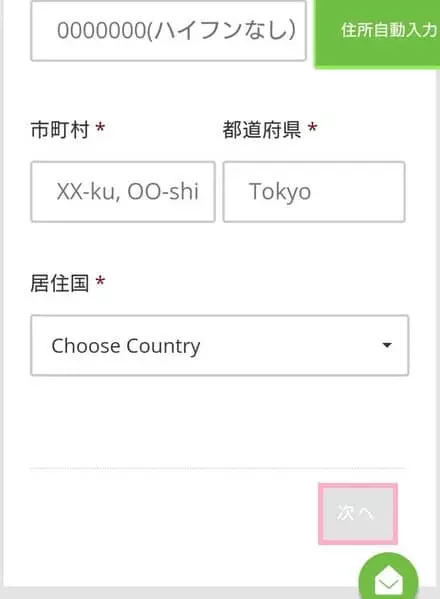Screen dimensions: 440x599
Task: Click the (ハイフンなし) hint in postal field
Action: [x=221, y=31]
